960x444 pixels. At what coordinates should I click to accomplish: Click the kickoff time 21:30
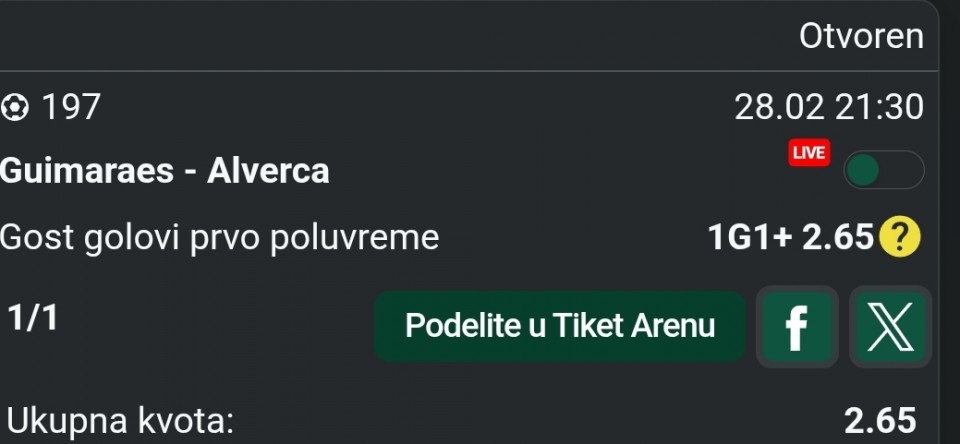point(880,106)
